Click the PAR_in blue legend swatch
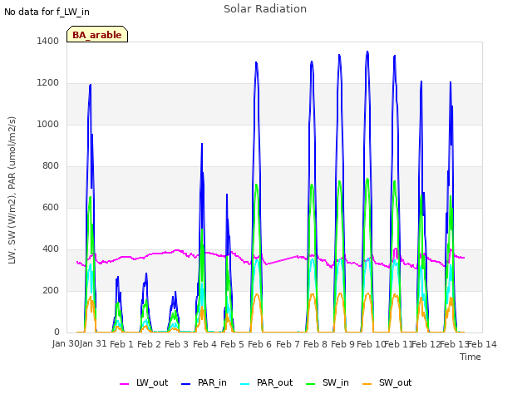This screenshot has width=532, height=399. pos(186,384)
